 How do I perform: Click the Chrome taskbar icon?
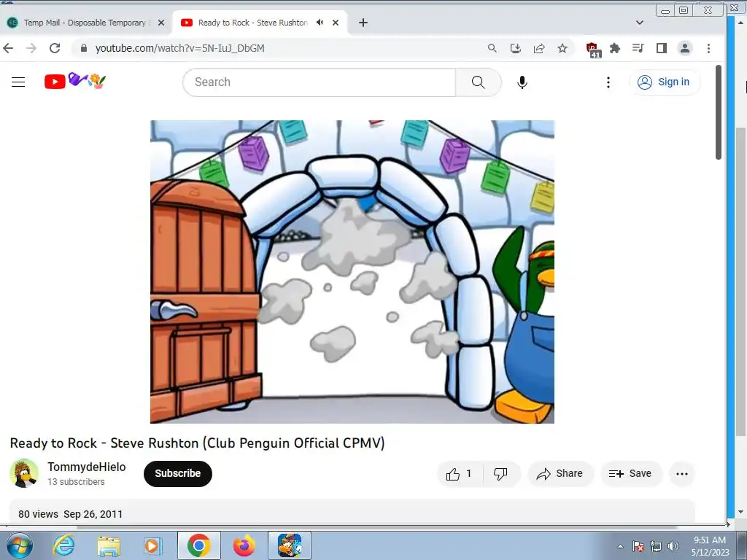point(198,545)
